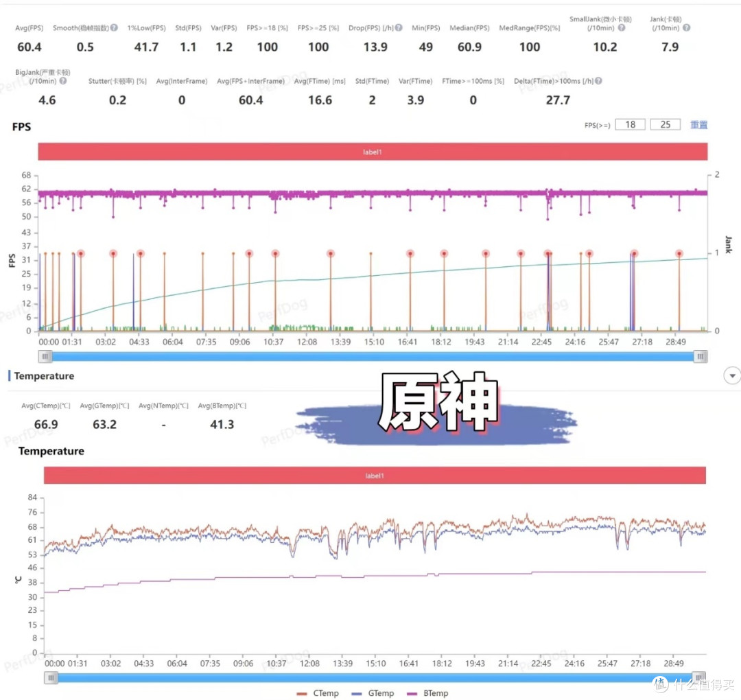Click Avg(FTime) value 16.6

[320, 100]
